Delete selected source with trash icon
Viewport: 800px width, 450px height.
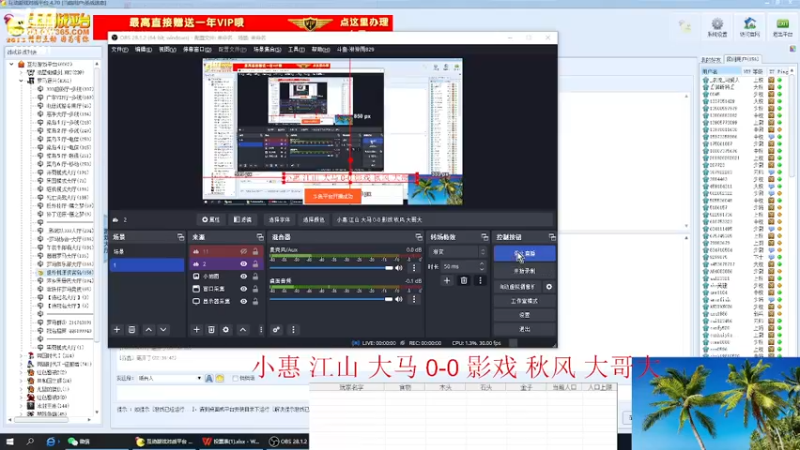pos(211,330)
